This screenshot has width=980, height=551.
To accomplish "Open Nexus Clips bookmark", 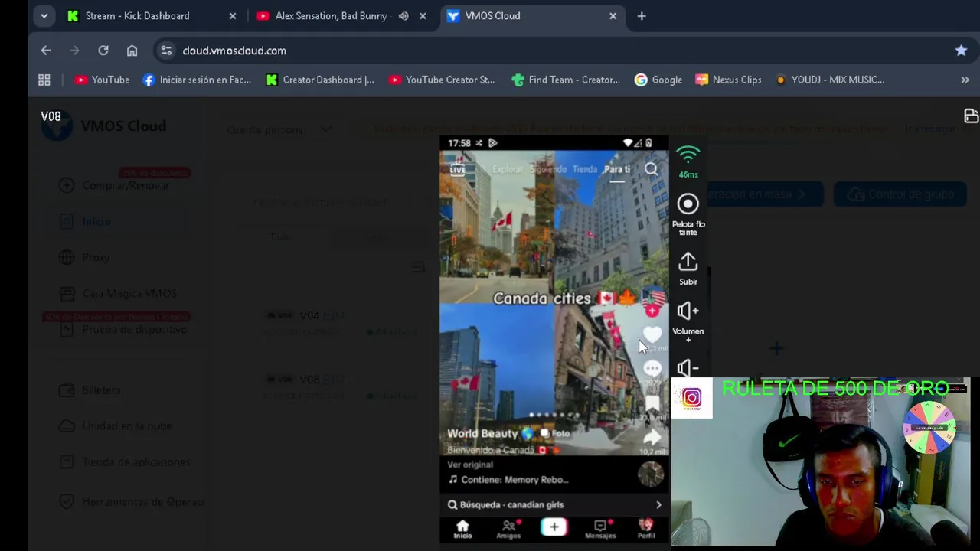I will point(728,80).
